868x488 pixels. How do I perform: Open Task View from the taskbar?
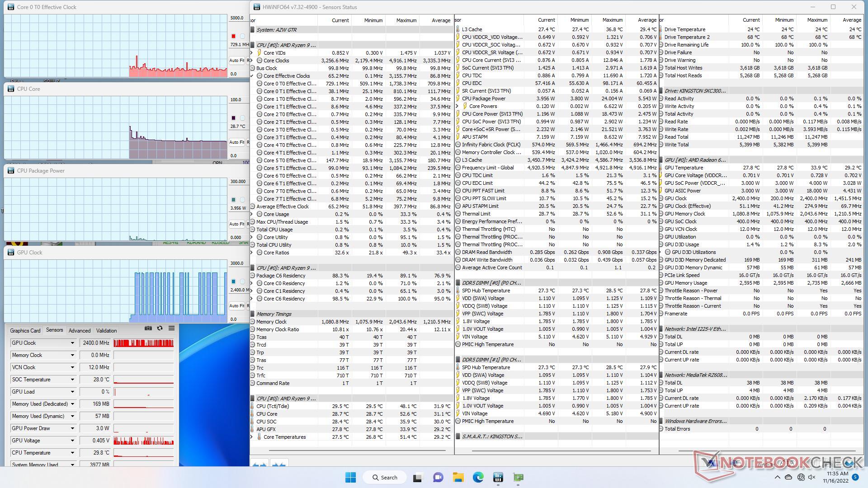[417, 477]
